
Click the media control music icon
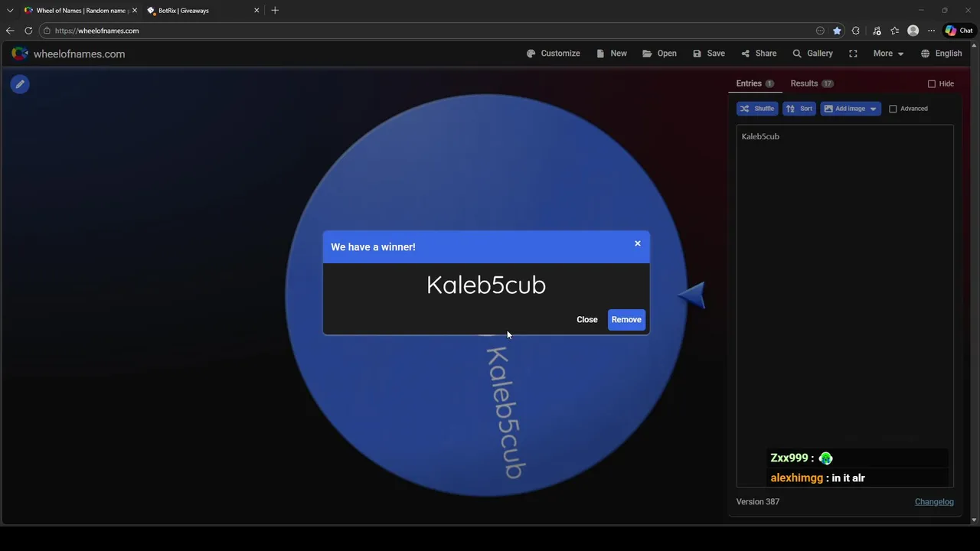coord(877,31)
